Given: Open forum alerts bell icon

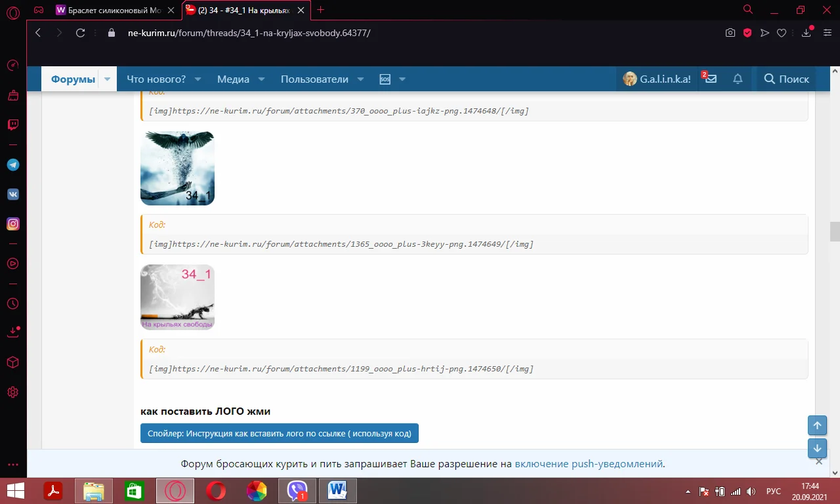Looking at the screenshot, I should (738, 79).
